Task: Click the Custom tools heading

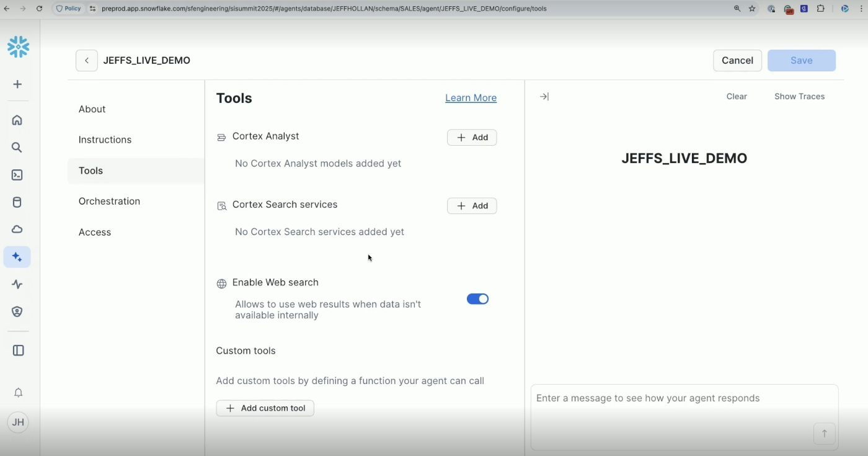Action: pyautogui.click(x=246, y=351)
